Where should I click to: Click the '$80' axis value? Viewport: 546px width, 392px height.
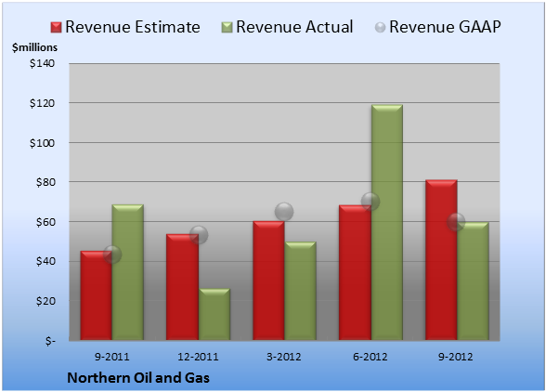click(45, 182)
